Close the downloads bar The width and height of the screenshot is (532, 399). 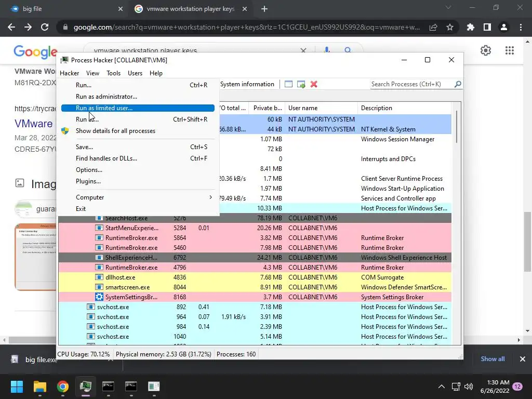coord(523,359)
